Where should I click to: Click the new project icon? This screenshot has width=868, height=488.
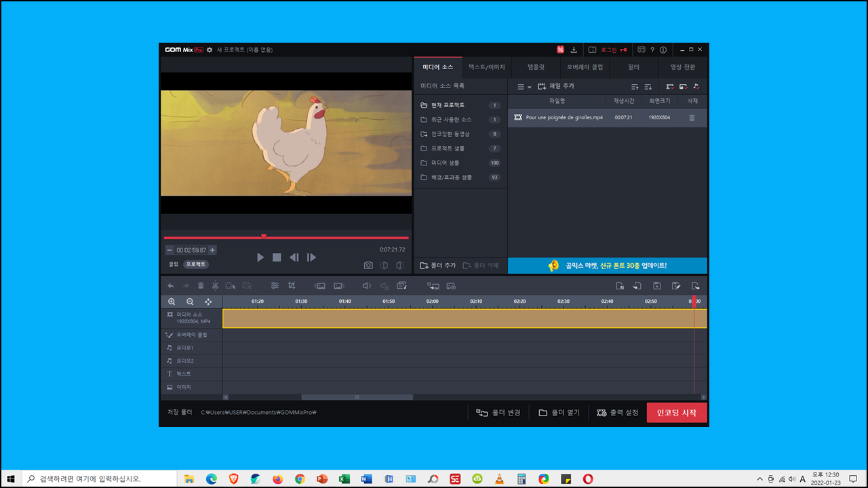pyautogui.click(x=620, y=286)
